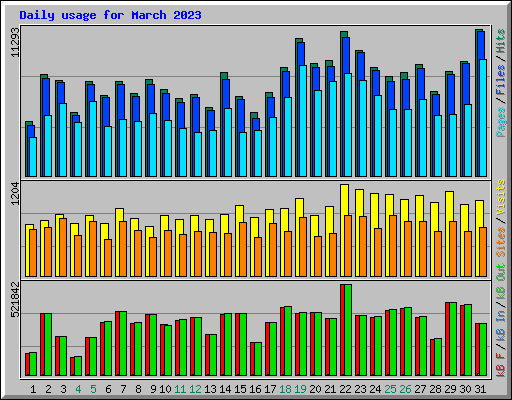Viewport: 512px width, 400px height.
Task: Click day label 9 on the x-axis
Action: [x=153, y=389]
